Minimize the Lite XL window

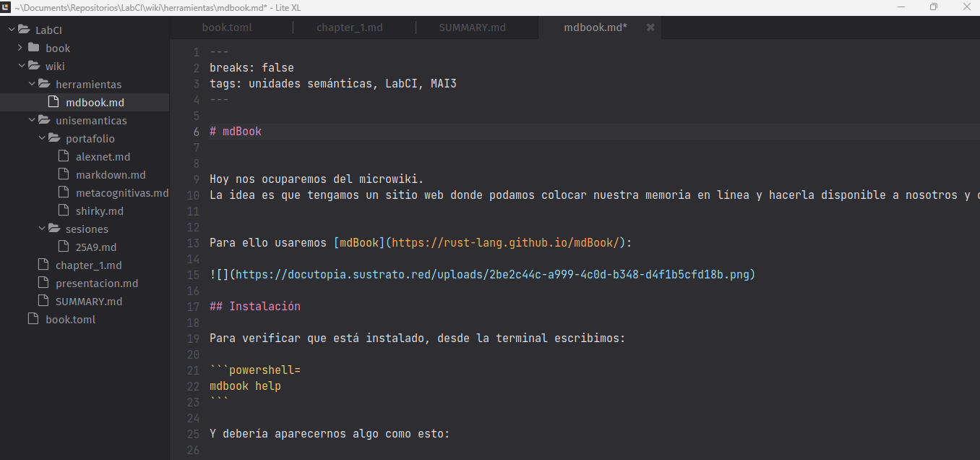pyautogui.click(x=901, y=7)
